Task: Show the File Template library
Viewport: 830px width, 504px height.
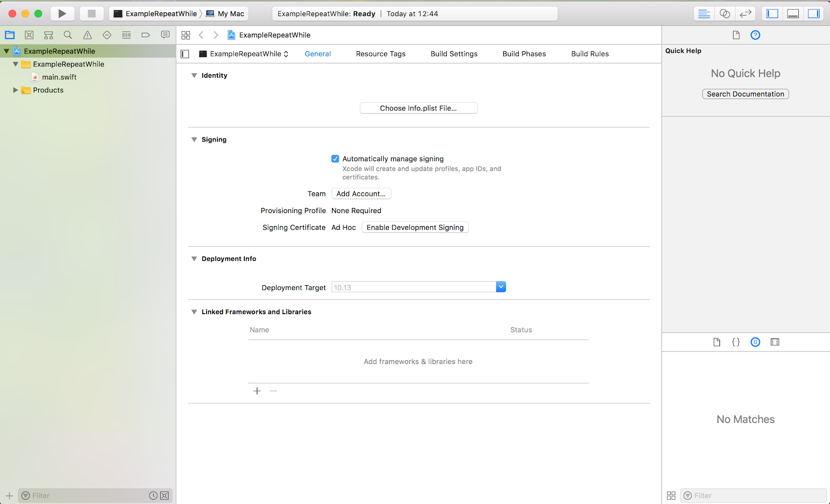Action: (717, 342)
